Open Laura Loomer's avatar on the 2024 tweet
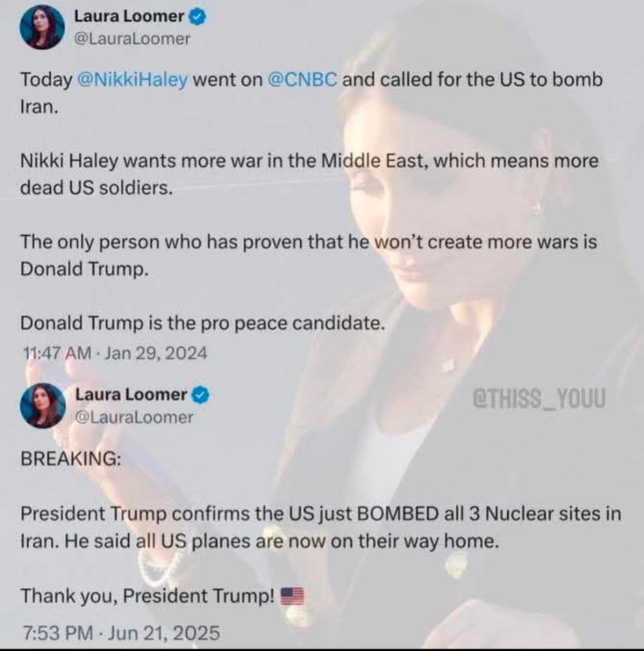The height and width of the screenshot is (651, 644). click(42, 27)
